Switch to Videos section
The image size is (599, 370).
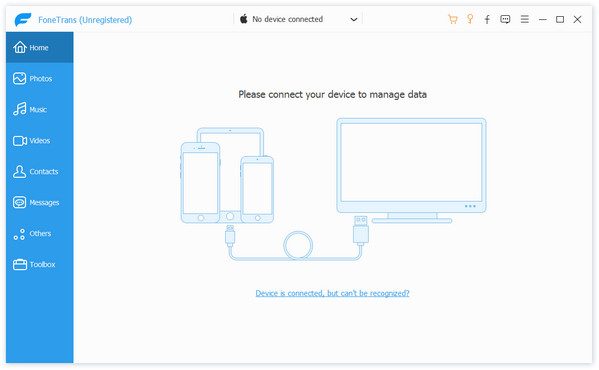tap(39, 140)
